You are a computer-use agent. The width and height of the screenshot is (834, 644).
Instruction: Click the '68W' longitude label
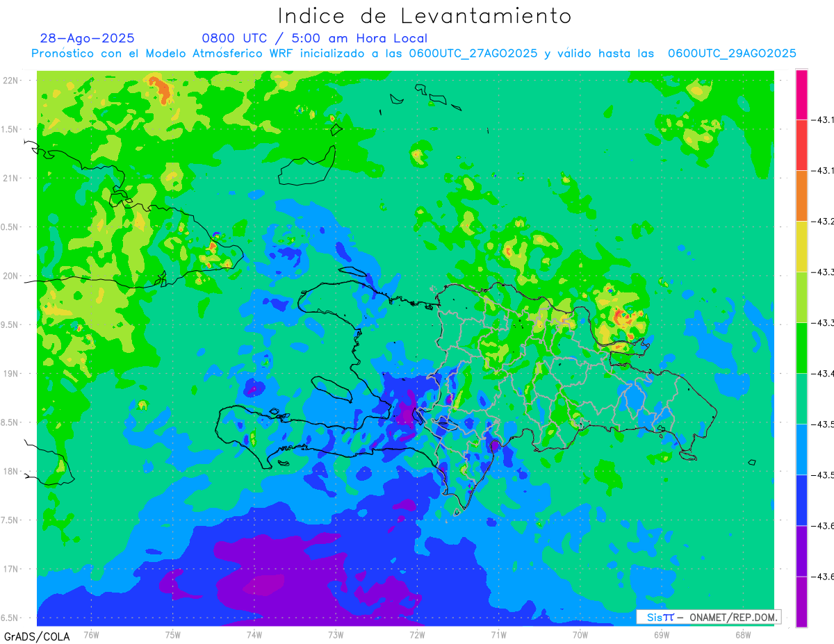tap(742, 634)
